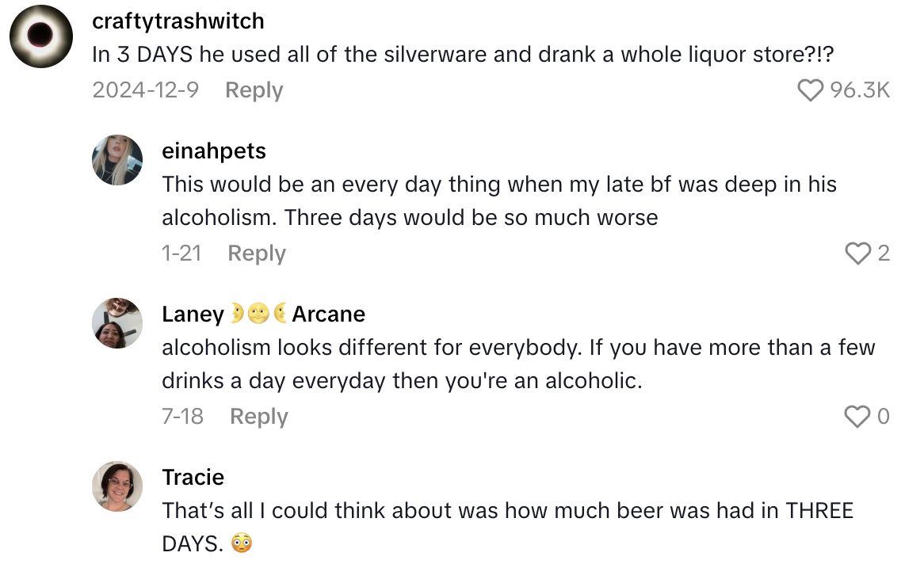Click the 1-21 reply timestamp
Viewport: 924px width, 564px height.
pos(181,253)
